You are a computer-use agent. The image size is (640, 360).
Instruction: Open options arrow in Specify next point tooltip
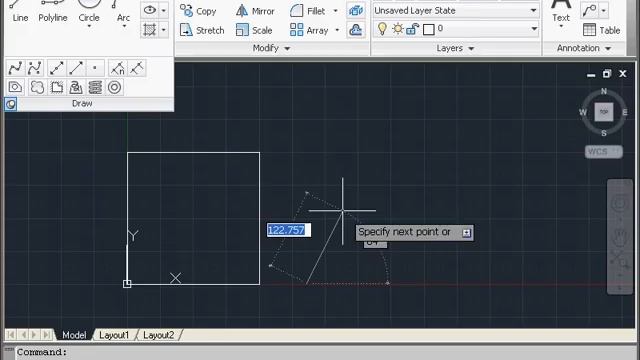(466, 233)
